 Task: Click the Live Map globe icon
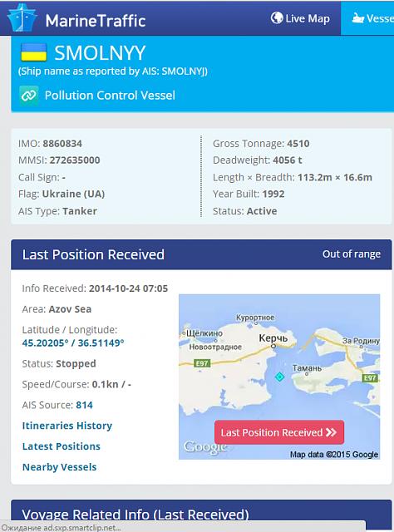277,17
